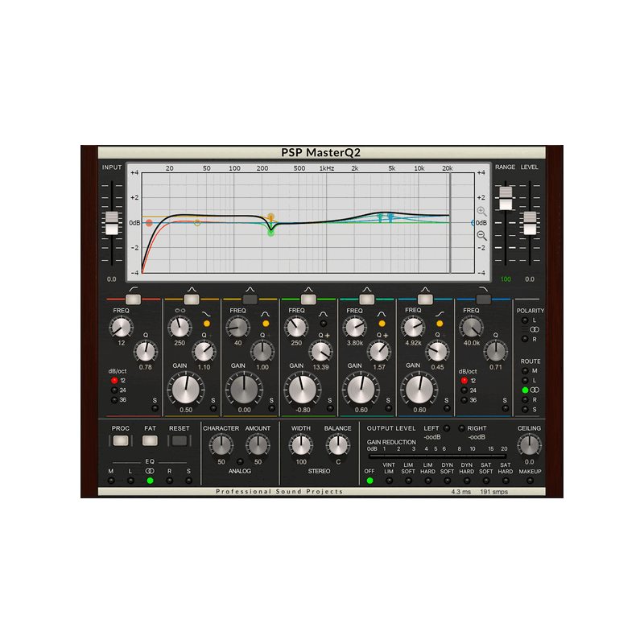Solo the 4.92k band with its S LED
Screen dimensions: 644x644
[x=447, y=408]
